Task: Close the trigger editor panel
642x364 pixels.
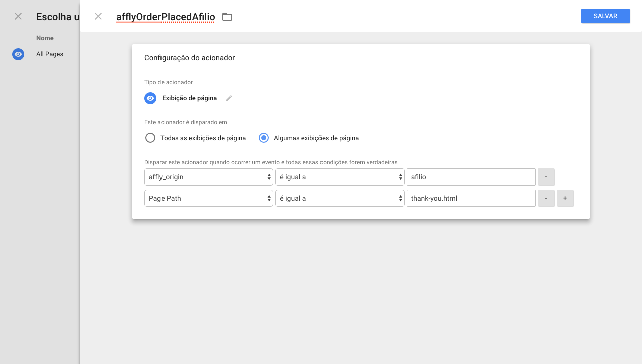Action: pos(98,16)
